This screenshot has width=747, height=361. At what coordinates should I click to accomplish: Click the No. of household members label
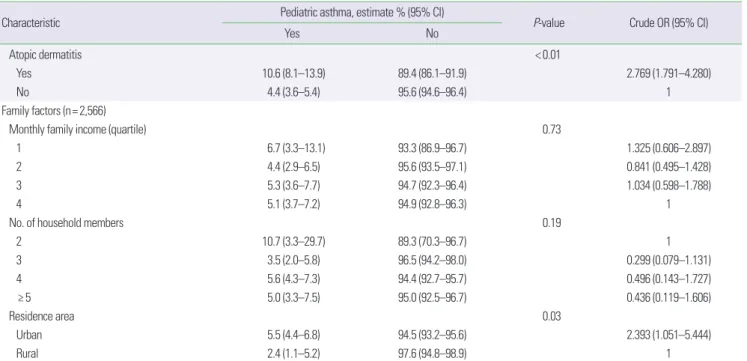[x=67, y=223]
